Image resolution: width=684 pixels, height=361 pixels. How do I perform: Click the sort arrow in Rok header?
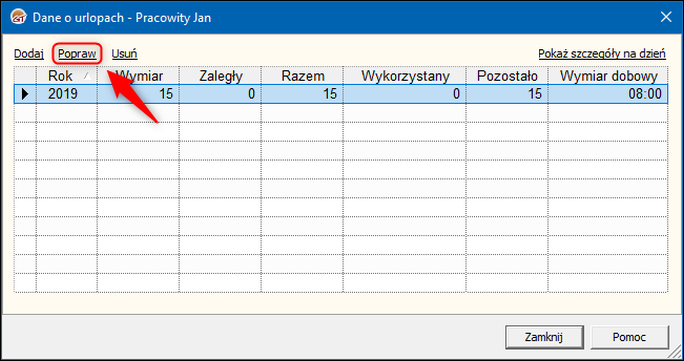pyautogui.click(x=87, y=76)
